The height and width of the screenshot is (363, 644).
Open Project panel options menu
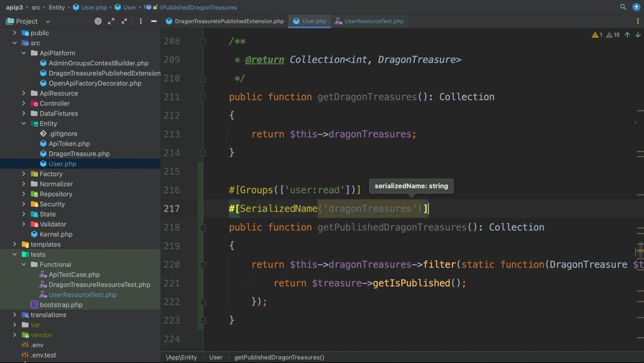click(141, 22)
